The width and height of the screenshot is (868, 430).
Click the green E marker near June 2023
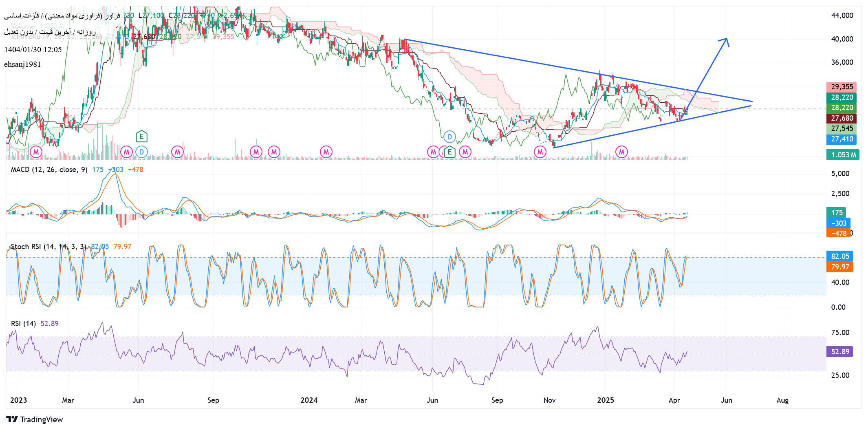pos(141,137)
